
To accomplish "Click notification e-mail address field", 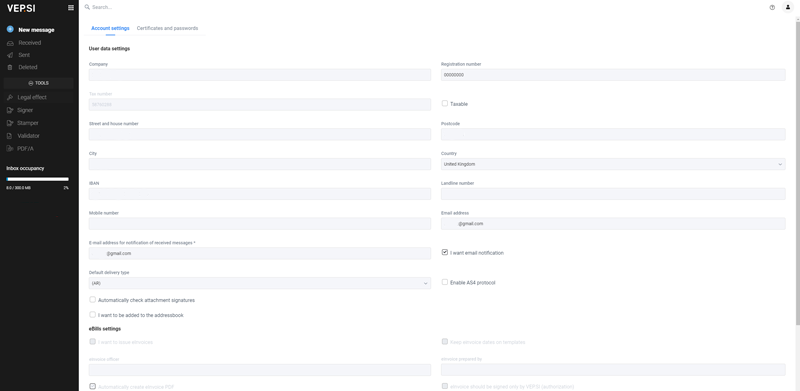I will pos(260,253).
